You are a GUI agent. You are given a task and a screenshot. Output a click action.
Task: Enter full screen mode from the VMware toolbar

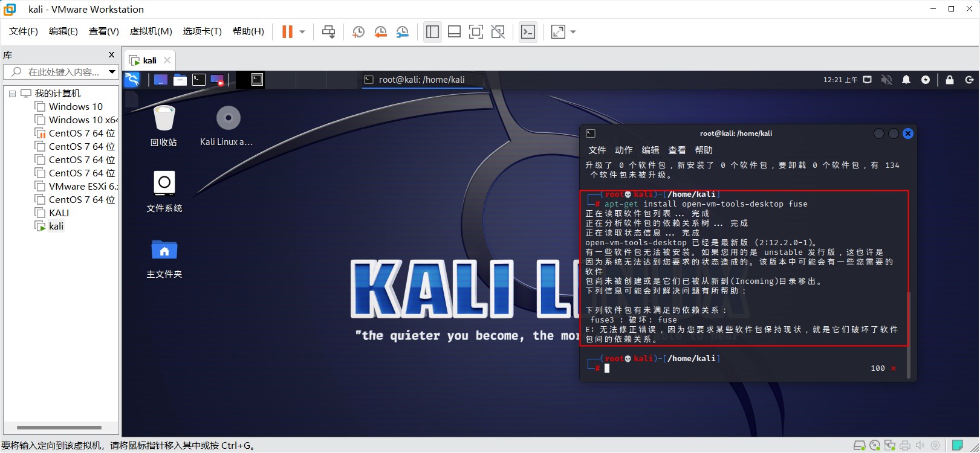pyautogui.click(x=476, y=31)
